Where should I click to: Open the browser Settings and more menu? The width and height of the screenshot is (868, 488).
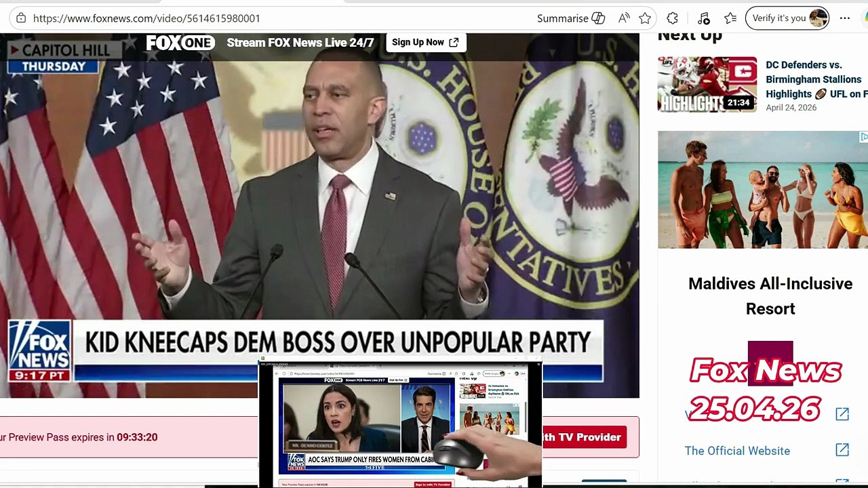(844, 18)
